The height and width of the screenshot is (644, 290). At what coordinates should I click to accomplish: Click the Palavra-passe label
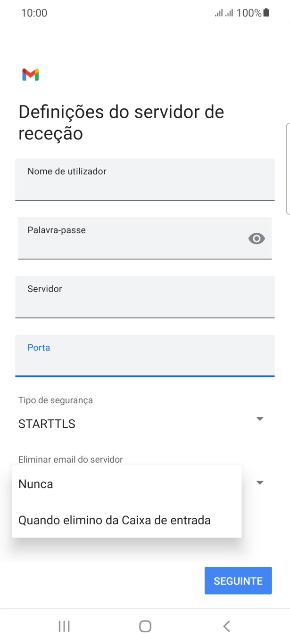pyautogui.click(x=57, y=230)
